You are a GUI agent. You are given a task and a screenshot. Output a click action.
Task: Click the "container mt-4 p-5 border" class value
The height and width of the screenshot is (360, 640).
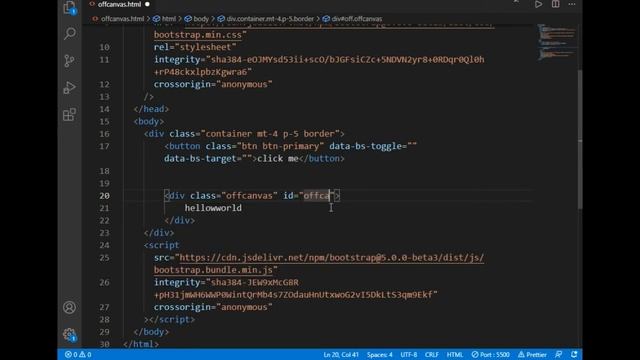click(270, 134)
